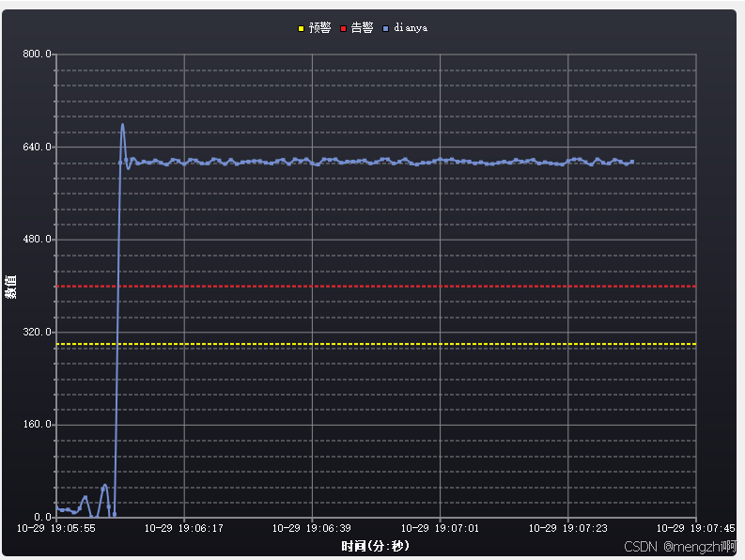Click the 160.0 y-axis value
Image resolution: width=745 pixels, height=560 pixels.
pyautogui.click(x=37, y=424)
